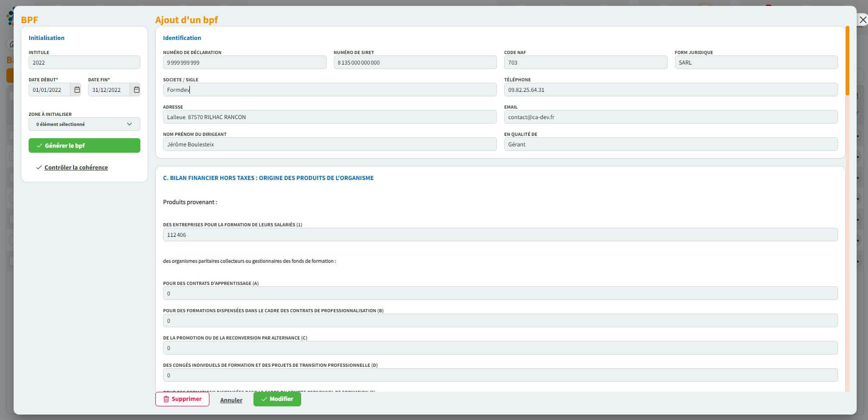Image resolution: width=868 pixels, height=420 pixels.
Task: Click the Générer le bpf button
Action: tap(84, 145)
